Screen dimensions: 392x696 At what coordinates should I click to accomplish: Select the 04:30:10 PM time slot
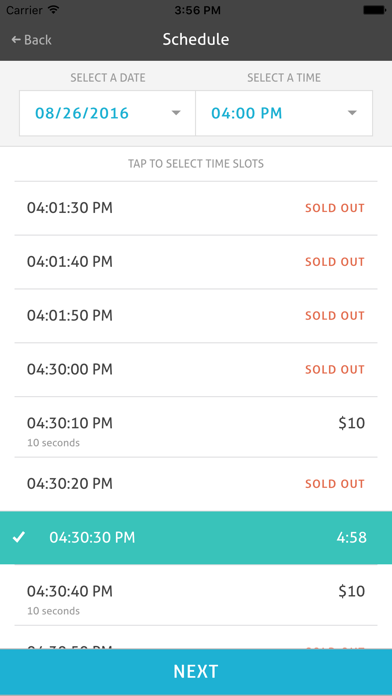(x=196, y=427)
